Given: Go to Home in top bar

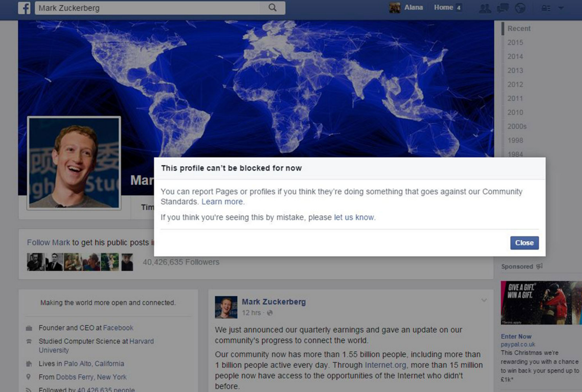Looking at the screenshot, I should (443, 8).
